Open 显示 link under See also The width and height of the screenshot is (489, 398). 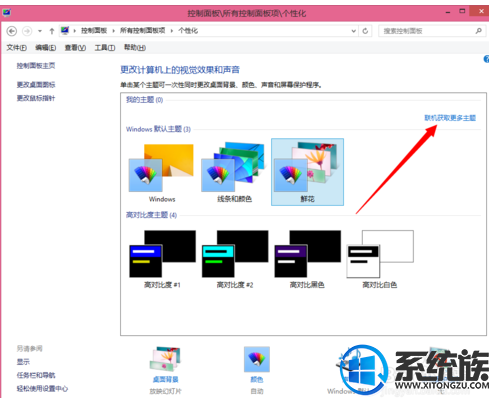(x=23, y=362)
